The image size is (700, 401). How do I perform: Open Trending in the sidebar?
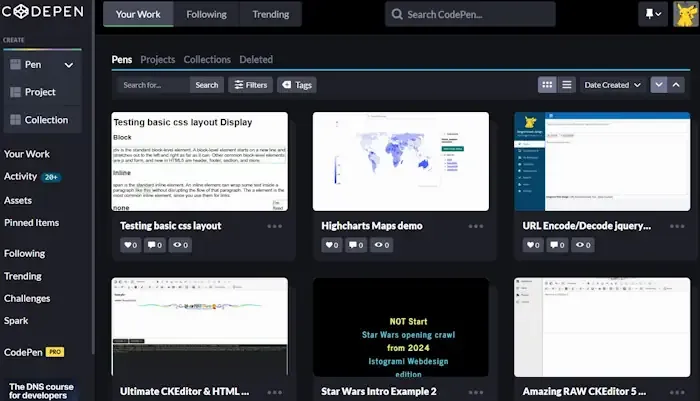point(23,276)
